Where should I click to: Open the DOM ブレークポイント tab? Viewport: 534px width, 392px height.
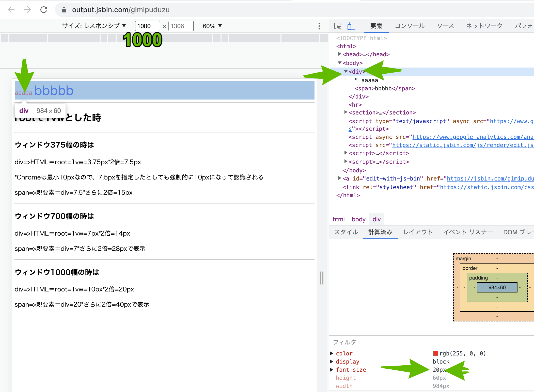click(x=518, y=232)
